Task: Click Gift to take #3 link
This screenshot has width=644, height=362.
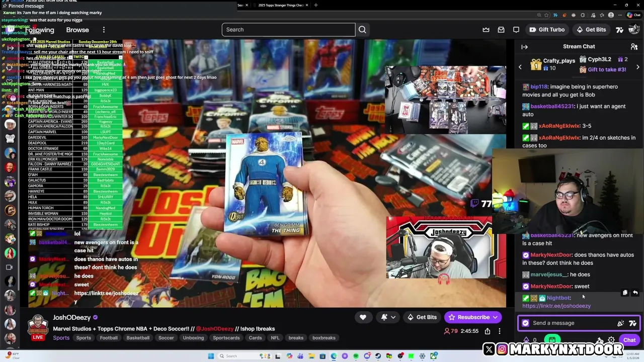Action: click(607, 69)
